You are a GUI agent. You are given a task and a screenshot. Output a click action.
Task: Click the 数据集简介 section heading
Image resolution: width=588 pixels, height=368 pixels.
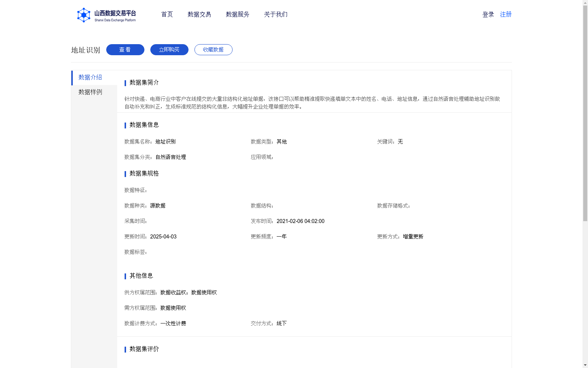[144, 82]
